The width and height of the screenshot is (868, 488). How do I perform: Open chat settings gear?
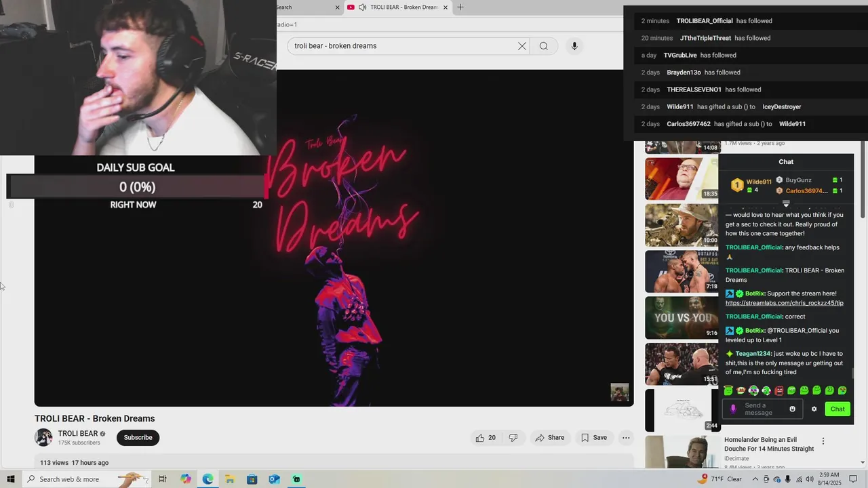pyautogui.click(x=814, y=409)
